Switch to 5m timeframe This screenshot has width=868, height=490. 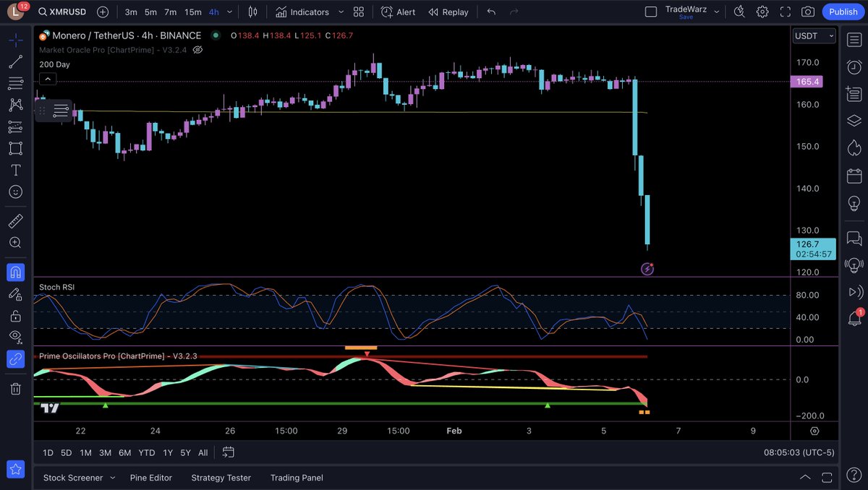(x=150, y=12)
